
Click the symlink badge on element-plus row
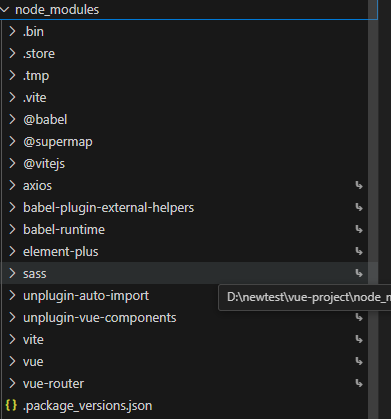pos(359,251)
